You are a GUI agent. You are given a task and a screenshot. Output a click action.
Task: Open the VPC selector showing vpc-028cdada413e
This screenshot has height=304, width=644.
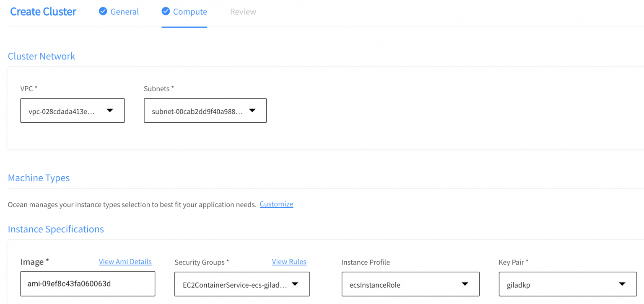tap(63, 111)
